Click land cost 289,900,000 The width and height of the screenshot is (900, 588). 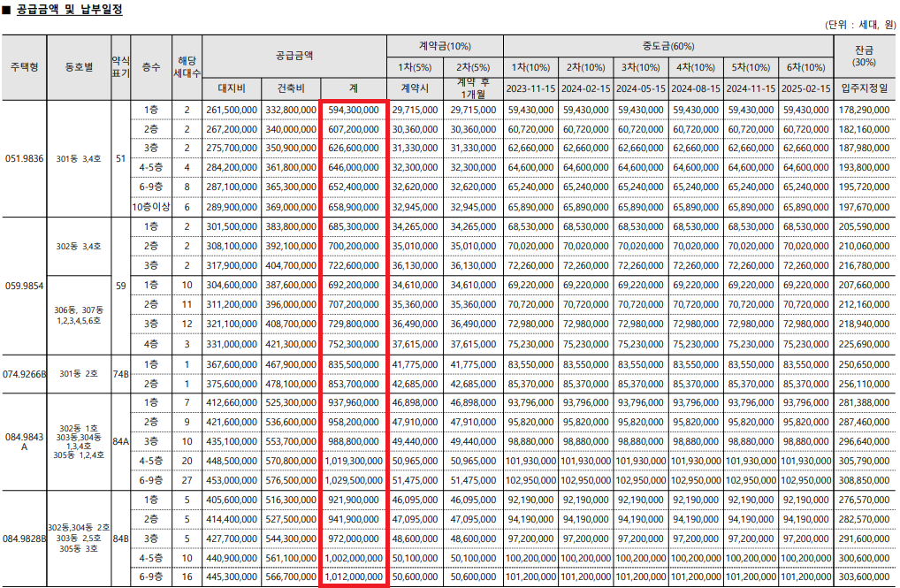232,207
